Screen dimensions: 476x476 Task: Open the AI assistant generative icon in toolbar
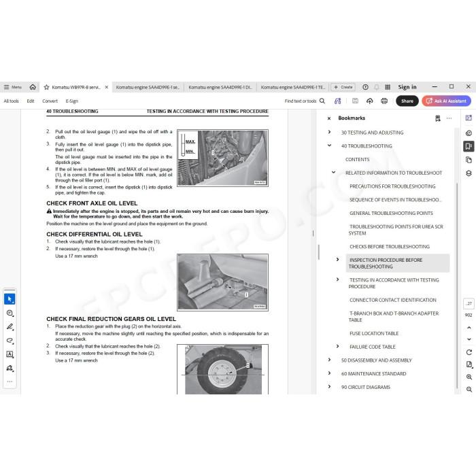click(337, 101)
